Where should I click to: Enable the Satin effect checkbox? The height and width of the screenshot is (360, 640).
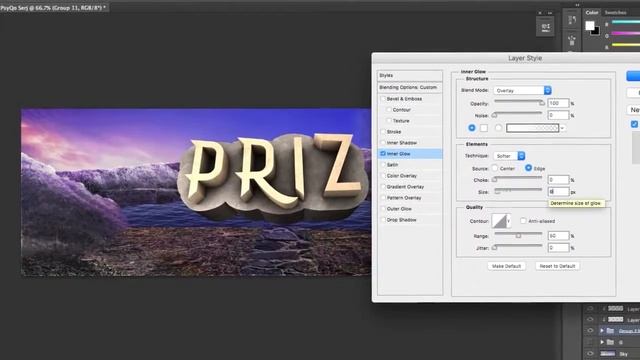click(x=383, y=165)
